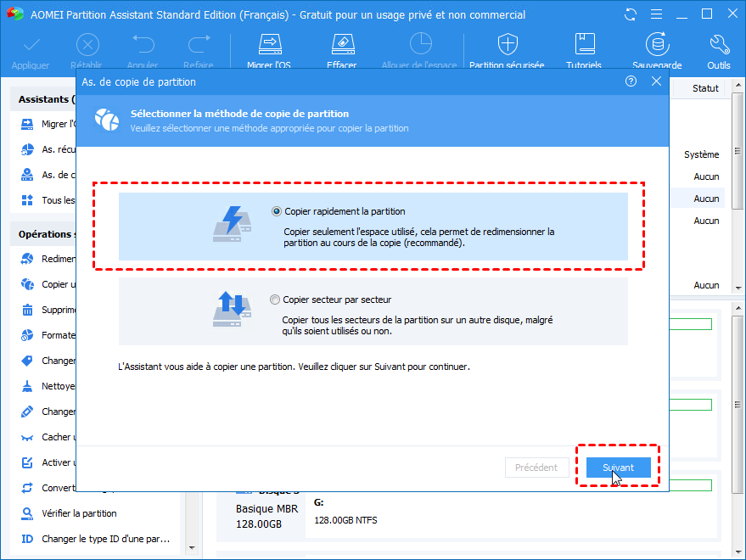Viewport: 746px width, 560px height.
Task: Click the Copier une partition sidebar text
Action: click(59, 284)
